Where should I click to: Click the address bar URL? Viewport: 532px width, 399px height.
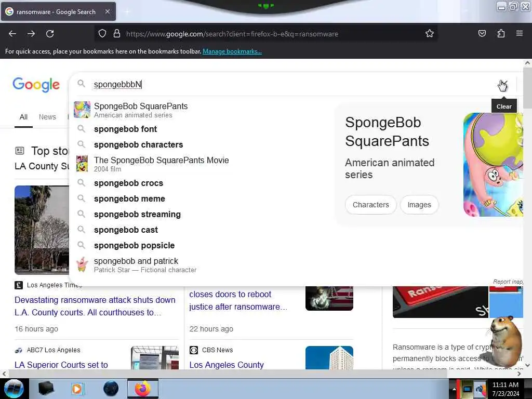click(232, 34)
